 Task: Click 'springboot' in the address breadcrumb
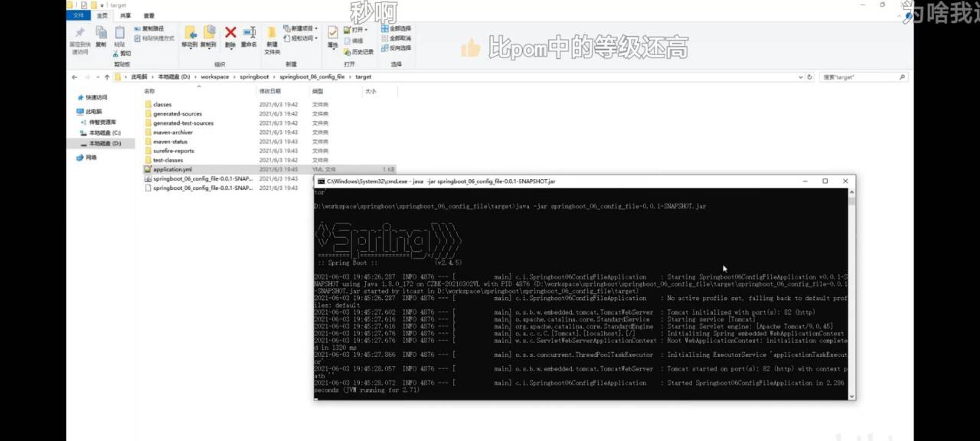255,77
